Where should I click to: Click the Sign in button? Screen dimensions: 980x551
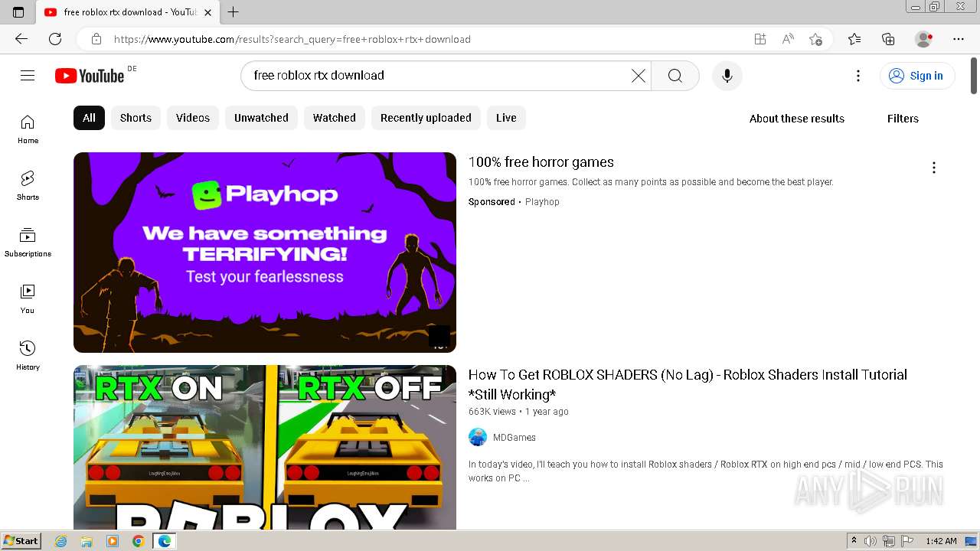(x=917, y=75)
